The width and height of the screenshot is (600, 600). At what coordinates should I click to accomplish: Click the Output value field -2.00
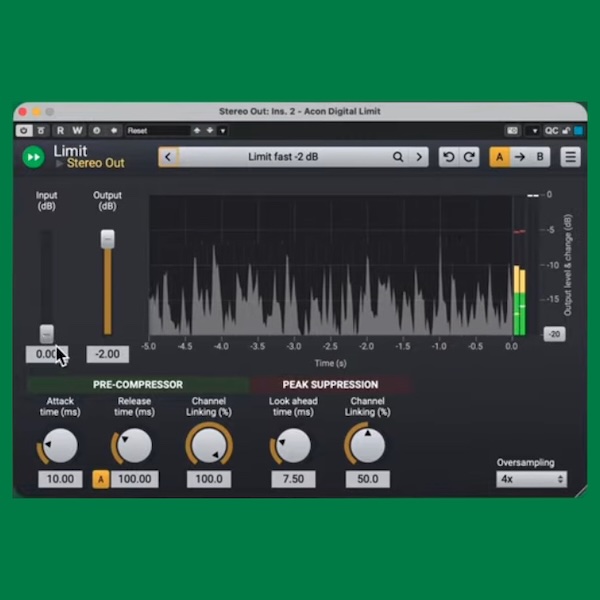[x=108, y=354]
